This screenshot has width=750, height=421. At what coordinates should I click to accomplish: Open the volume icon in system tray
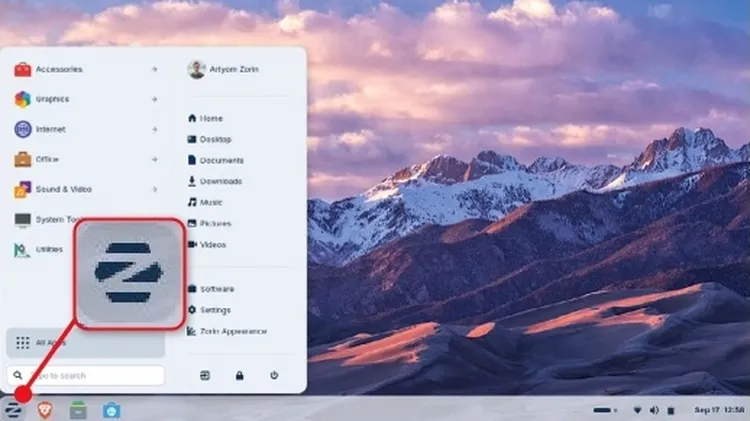click(654, 410)
